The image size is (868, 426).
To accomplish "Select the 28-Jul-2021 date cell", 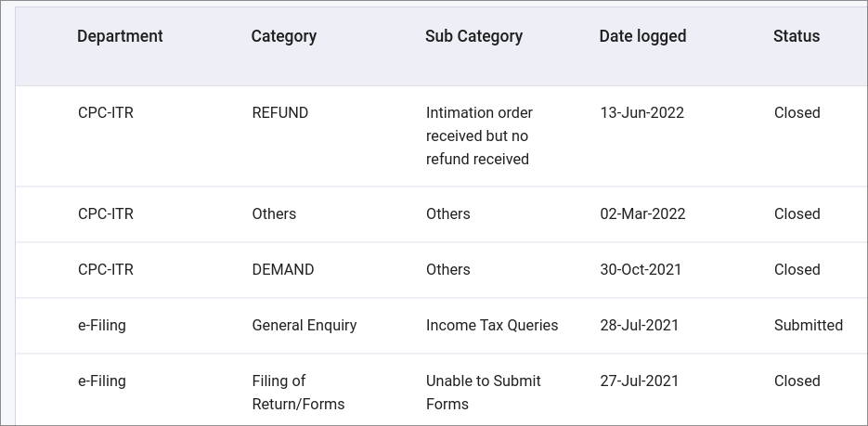I will tap(640, 326).
